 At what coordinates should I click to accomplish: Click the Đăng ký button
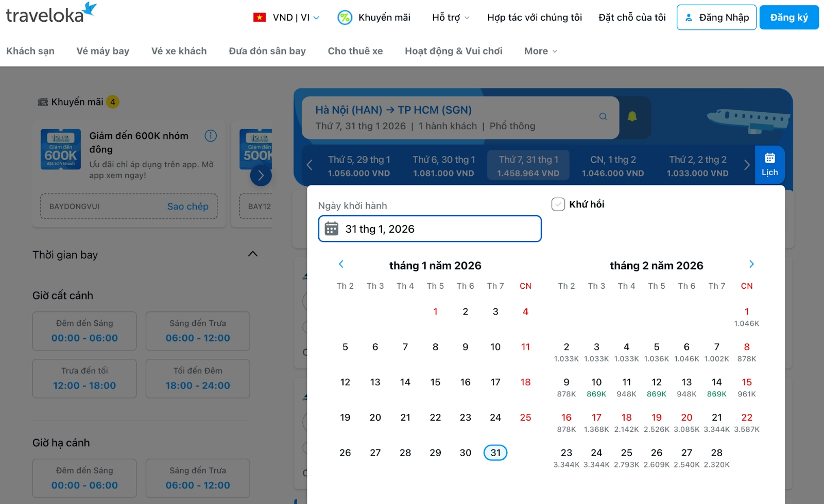click(788, 18)
